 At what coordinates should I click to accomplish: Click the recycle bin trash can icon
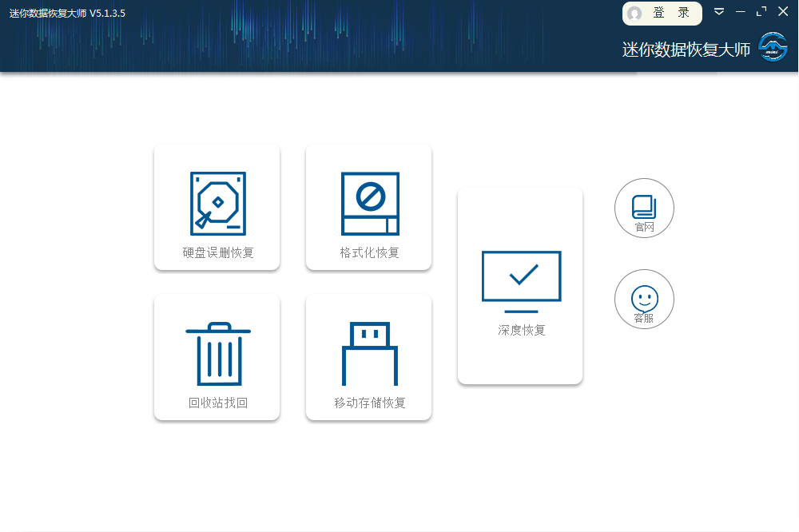point(217,353)
